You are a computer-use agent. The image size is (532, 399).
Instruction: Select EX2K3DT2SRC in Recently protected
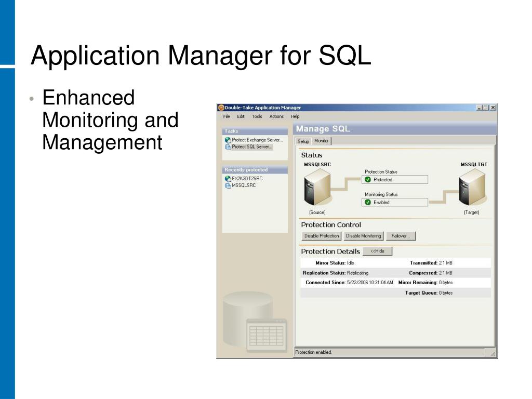(x=247, y=179)
